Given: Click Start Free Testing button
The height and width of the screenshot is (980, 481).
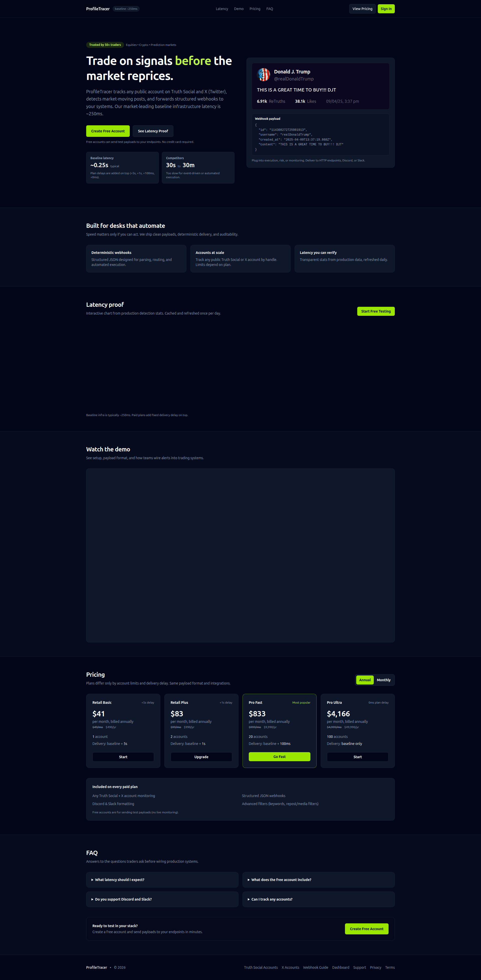Looking at the screenshot, I should (376, 311).
